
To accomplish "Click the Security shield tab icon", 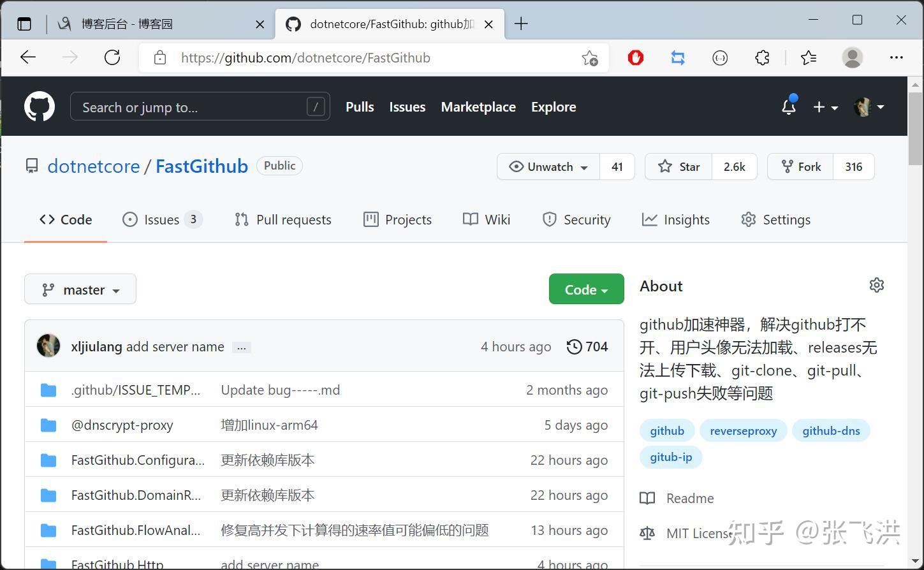I will tap(549, 219).
